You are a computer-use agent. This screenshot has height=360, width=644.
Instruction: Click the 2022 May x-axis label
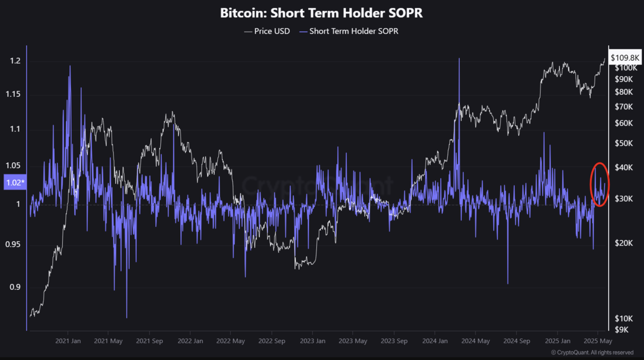coord(231,341)
